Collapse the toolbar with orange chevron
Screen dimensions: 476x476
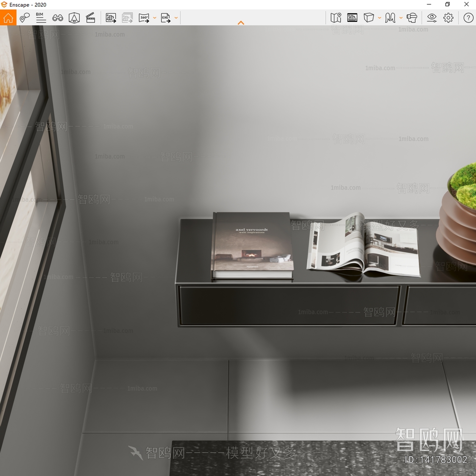coord(241,23)
